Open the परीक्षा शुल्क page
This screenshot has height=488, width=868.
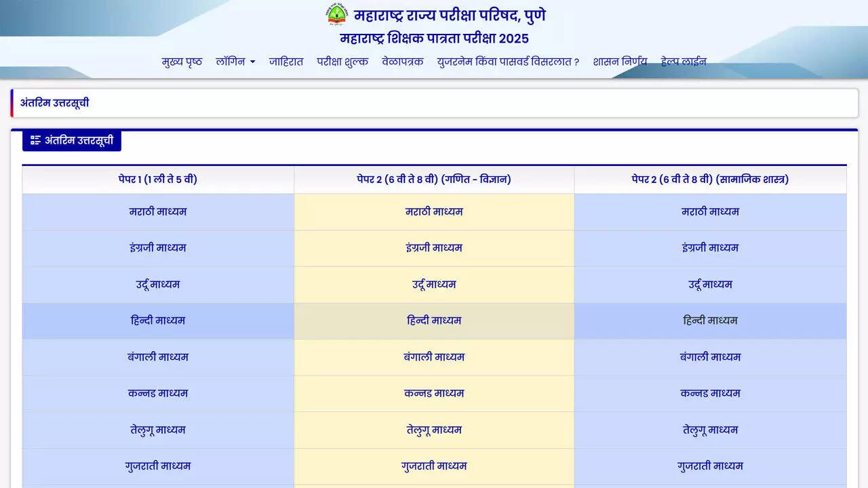(x=342, y=62)
